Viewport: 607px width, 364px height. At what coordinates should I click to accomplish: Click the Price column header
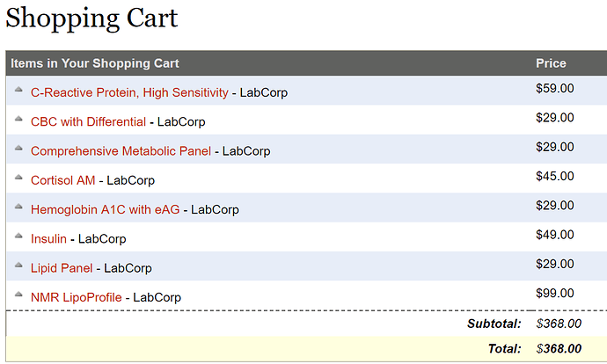pos(551,63)
